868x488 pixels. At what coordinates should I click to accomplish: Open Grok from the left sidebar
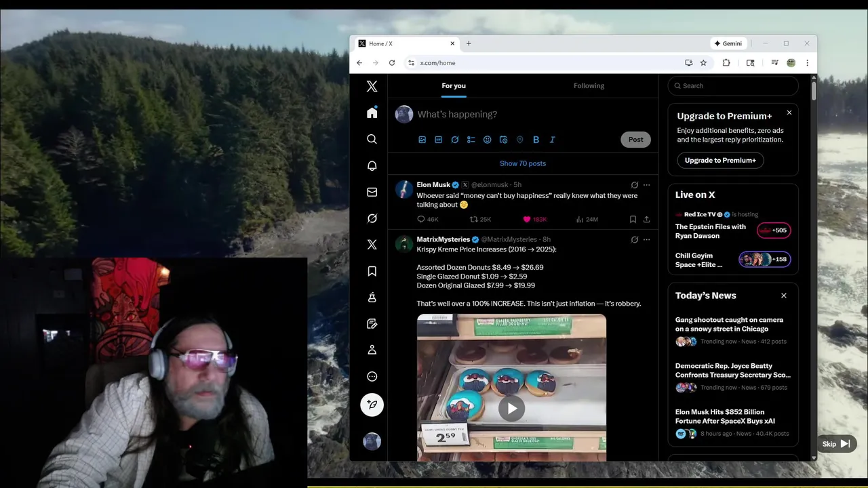click(372, 218)
